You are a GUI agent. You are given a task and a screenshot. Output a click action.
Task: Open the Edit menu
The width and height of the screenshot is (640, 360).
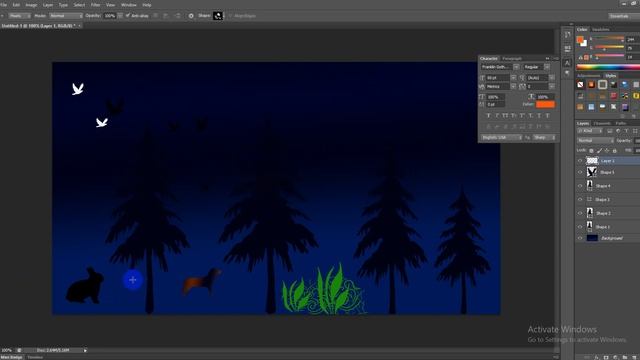pyautogui.click(x=16, y=5)
